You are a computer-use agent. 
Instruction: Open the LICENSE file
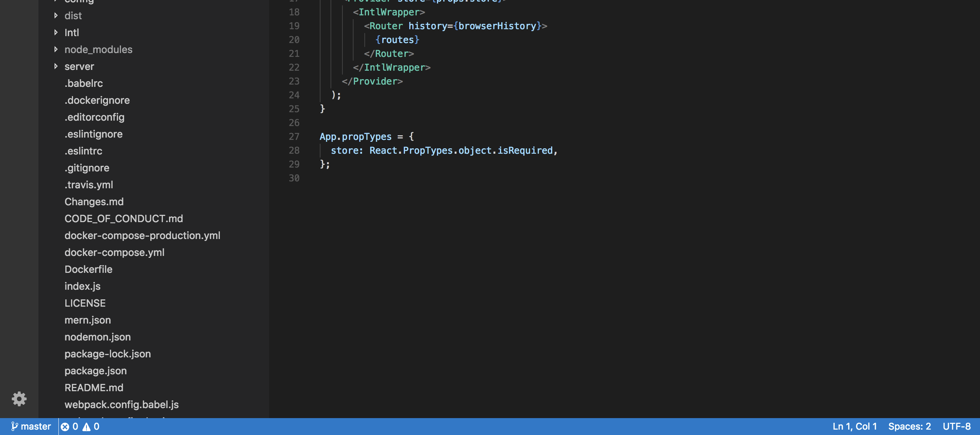(x=85, y=303)
